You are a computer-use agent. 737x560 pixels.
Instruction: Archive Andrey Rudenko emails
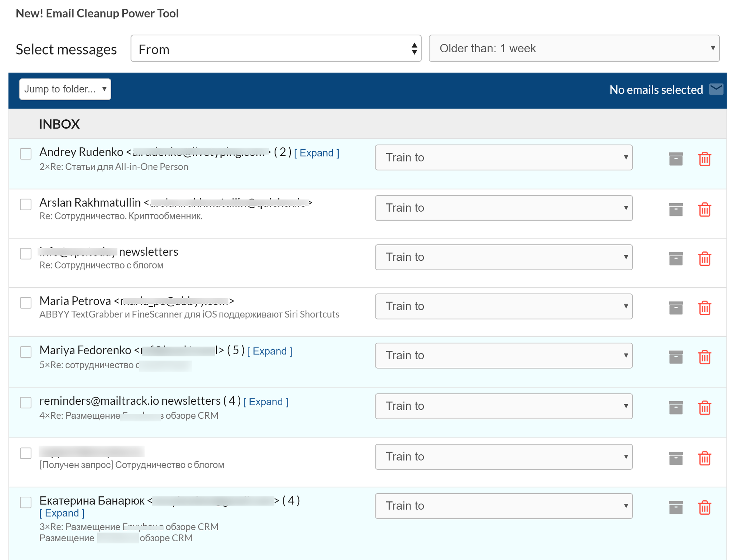[675, 159]
